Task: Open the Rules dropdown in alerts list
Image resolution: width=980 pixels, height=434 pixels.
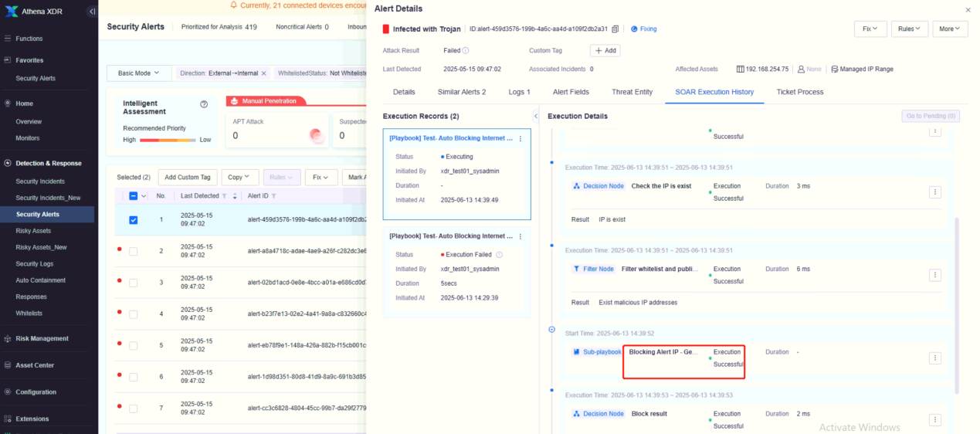Action: click(281, 178)
